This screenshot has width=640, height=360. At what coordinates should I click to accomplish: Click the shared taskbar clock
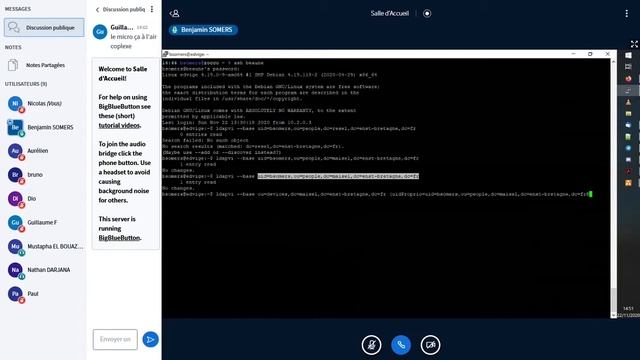click(x=629, y=311)
